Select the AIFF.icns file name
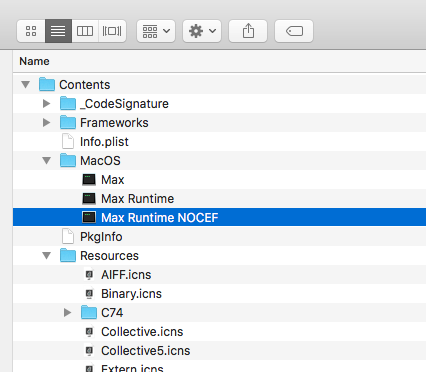 [x=126, y=275]
